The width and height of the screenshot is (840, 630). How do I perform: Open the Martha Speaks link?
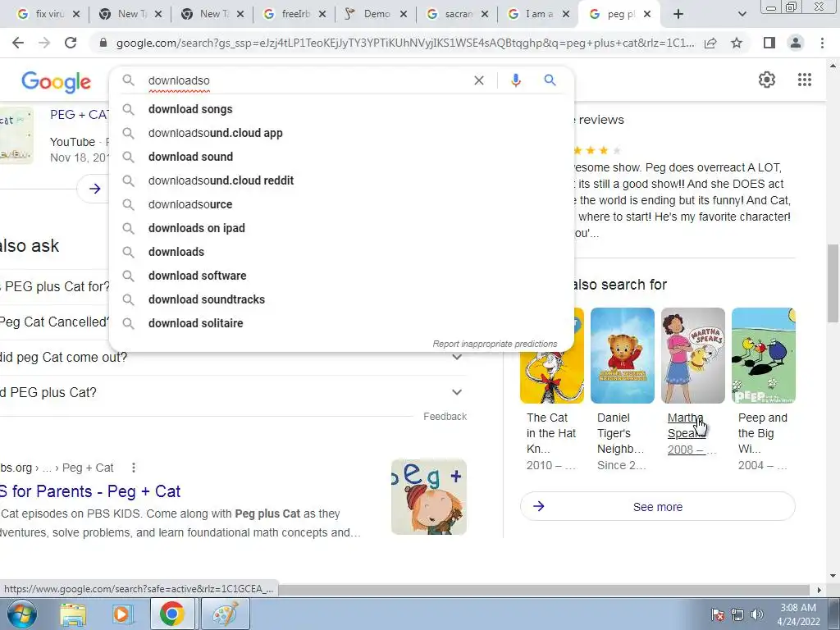pos(685,426)
